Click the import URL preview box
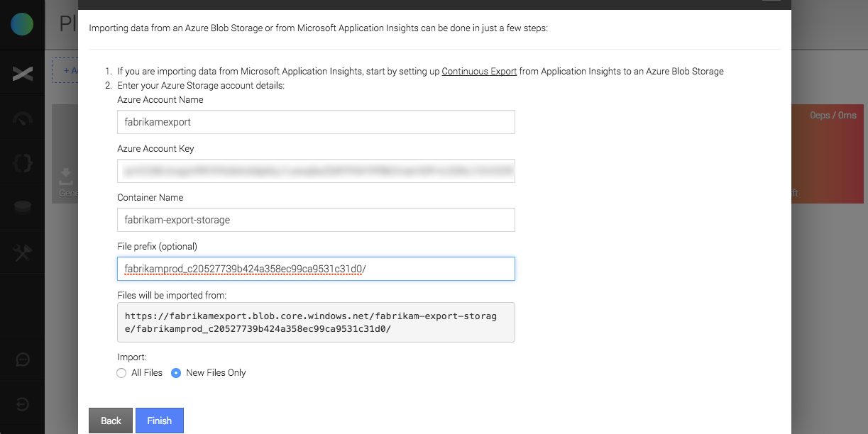 point(316,323)
